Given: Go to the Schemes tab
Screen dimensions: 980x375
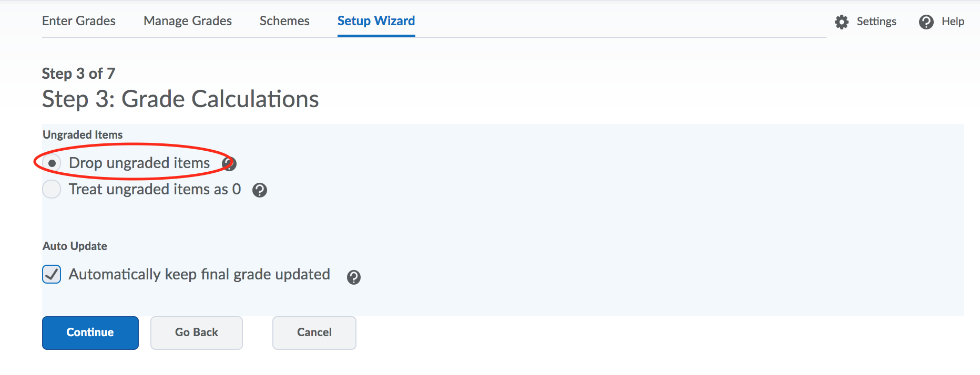Looking at the screenshot, I should pyautogui.click(x=284, y=21).
